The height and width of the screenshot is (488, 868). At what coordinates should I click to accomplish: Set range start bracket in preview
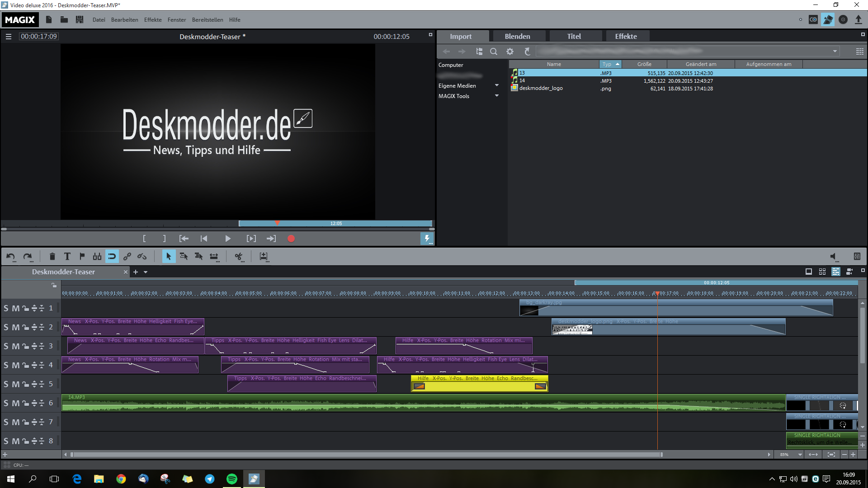pos(144,239)
